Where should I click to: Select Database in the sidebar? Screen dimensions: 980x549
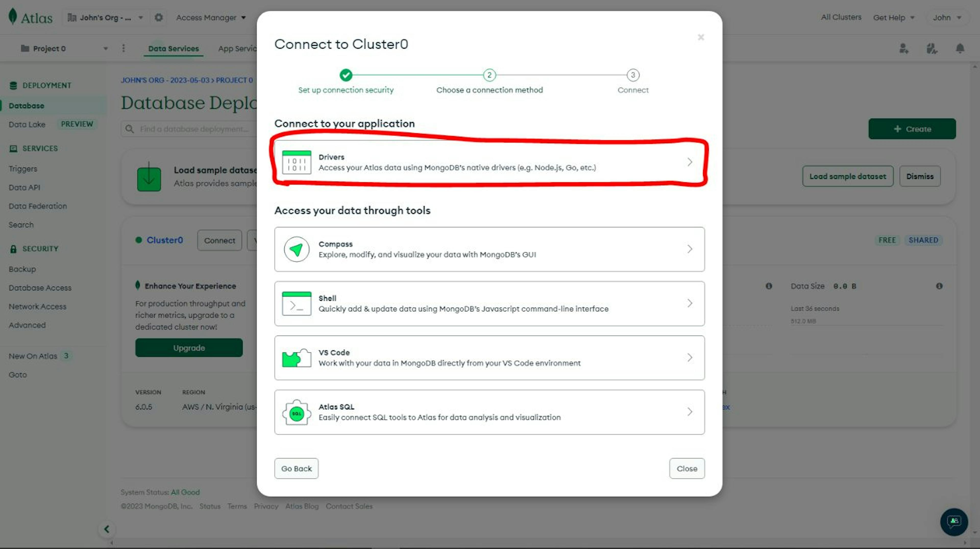pos(26,106)
